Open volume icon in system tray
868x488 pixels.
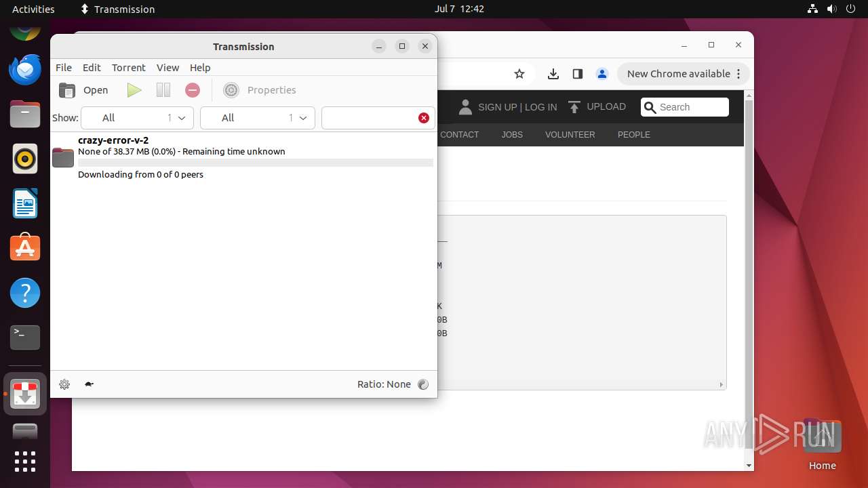coord(831,9)
